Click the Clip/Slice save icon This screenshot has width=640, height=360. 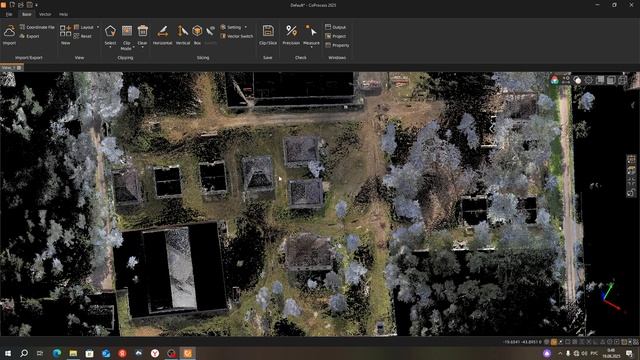(268, 31)
